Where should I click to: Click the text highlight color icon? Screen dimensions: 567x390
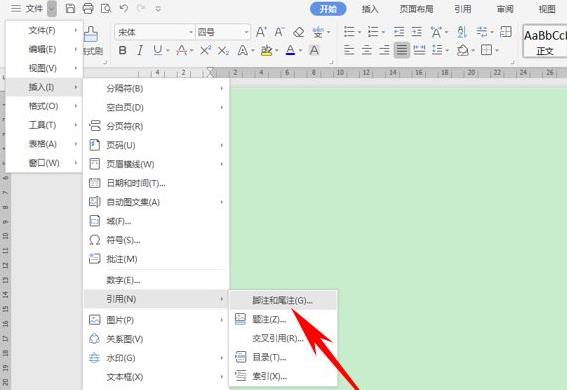(x=267, y=51)
